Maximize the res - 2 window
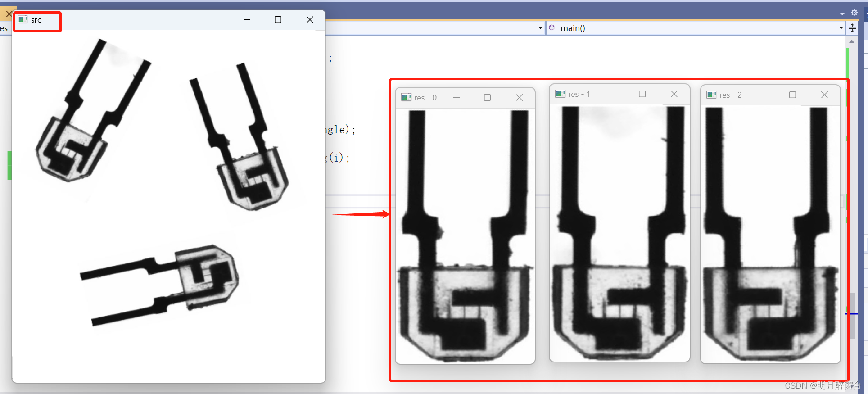 point(792,95)
